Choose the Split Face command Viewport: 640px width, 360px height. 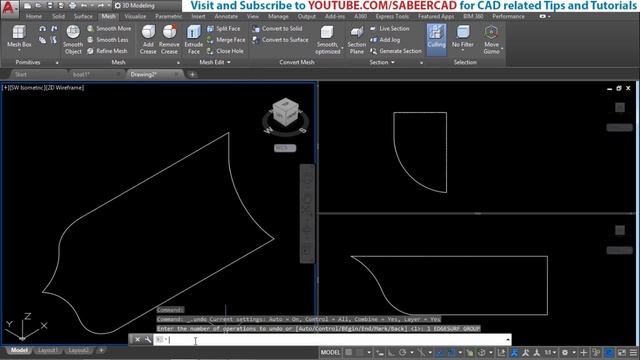223,29
